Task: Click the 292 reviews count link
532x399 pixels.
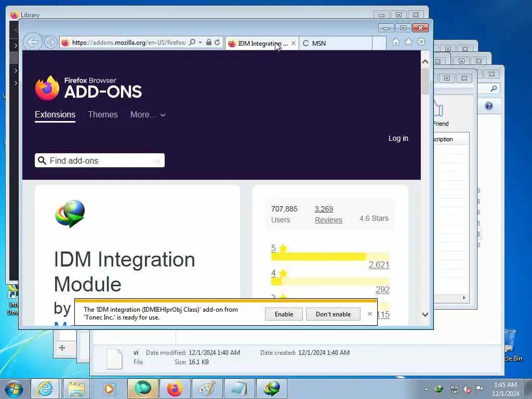Action: click(382, 289)
